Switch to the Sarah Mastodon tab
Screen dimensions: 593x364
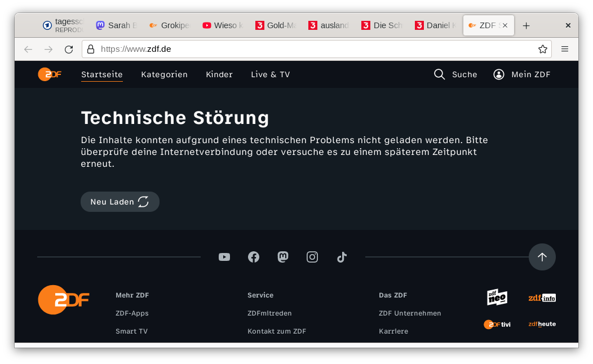(116, 25)
